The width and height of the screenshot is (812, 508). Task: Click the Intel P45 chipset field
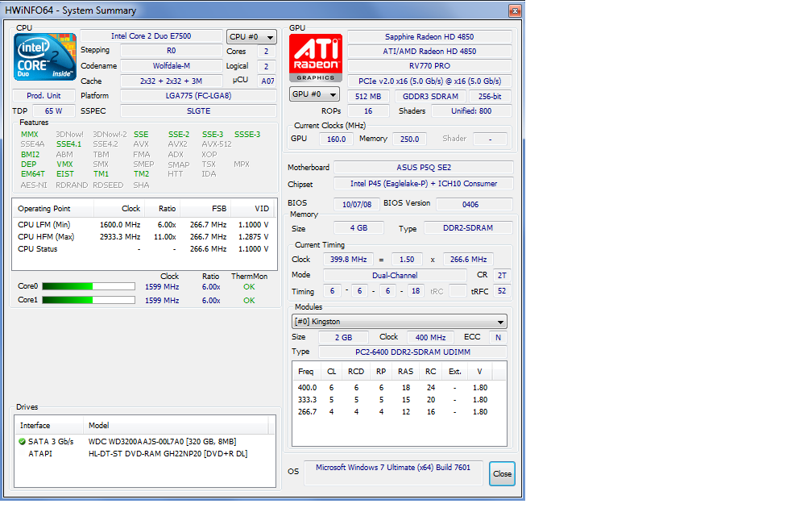pyautogui.click(x=424, y=184)
